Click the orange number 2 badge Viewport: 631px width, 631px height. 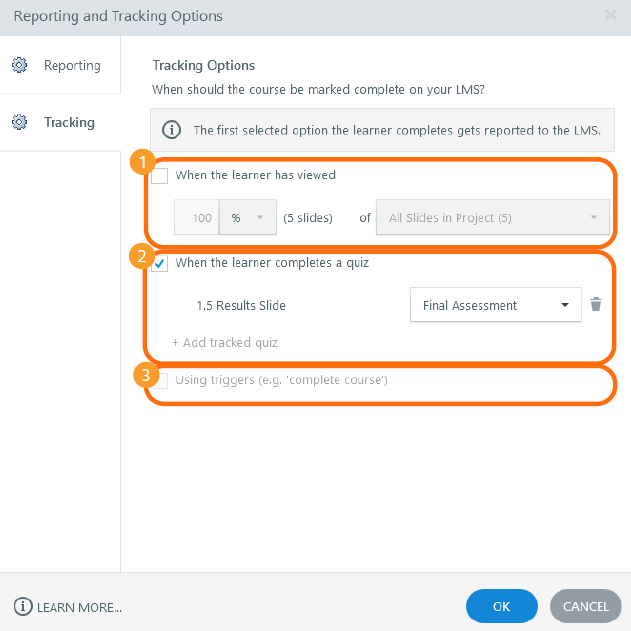[x=142, y=256]
